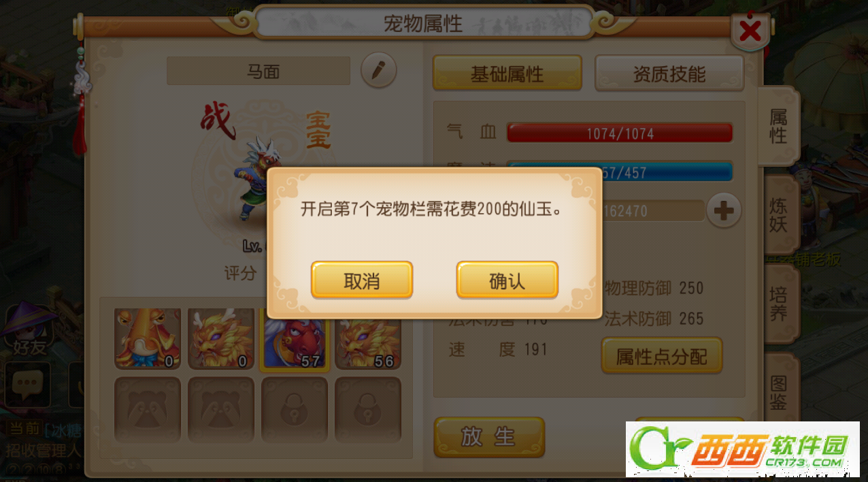Tap the first locked pet slot padlock
Screen dimensions: 868x482
pos(295,410)
